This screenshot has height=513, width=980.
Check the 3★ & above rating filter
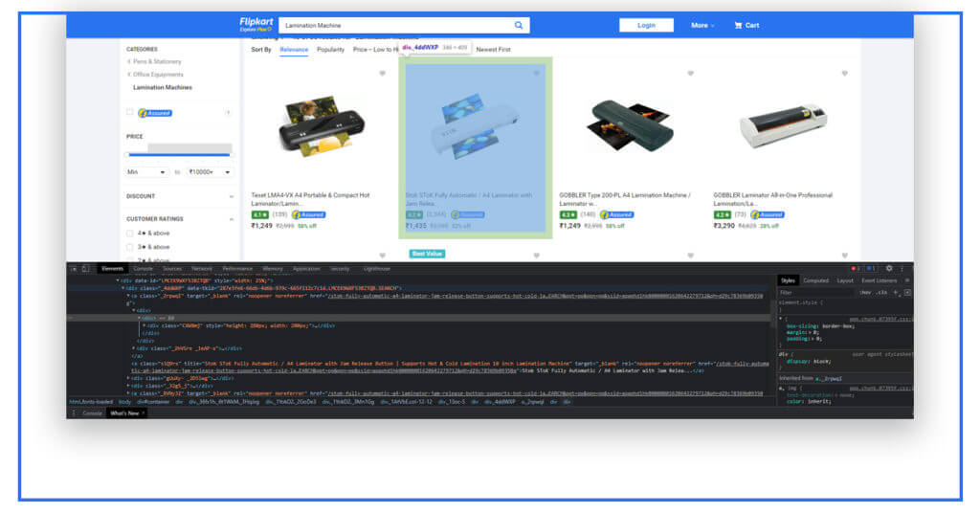pyautogui.click(x=130, y=247)
